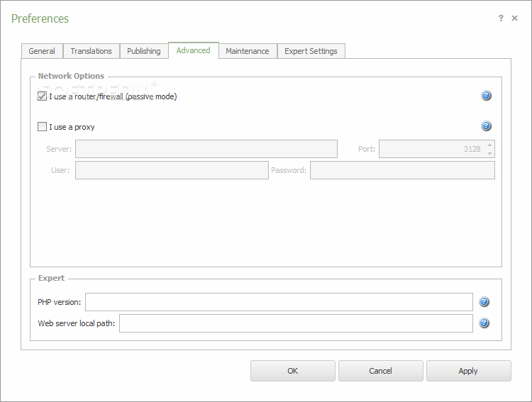
Task: Apply the preference changes
Action: [x=468, y=371]
